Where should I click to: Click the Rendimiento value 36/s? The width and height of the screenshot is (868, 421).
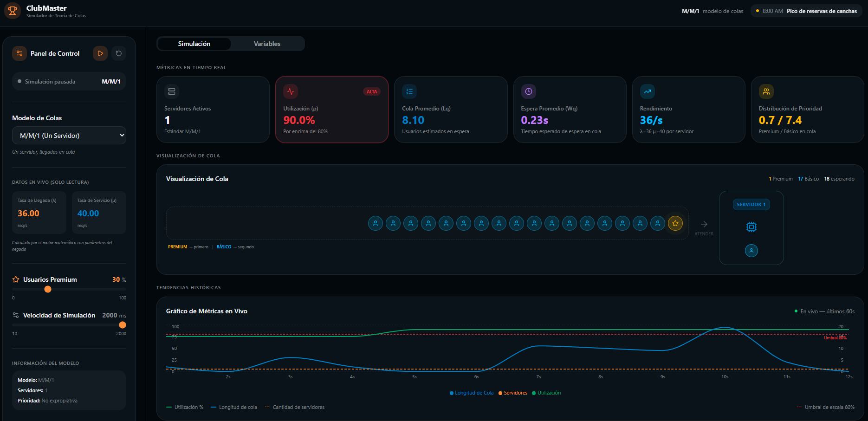pyautogui.click(x=651, y=120)
